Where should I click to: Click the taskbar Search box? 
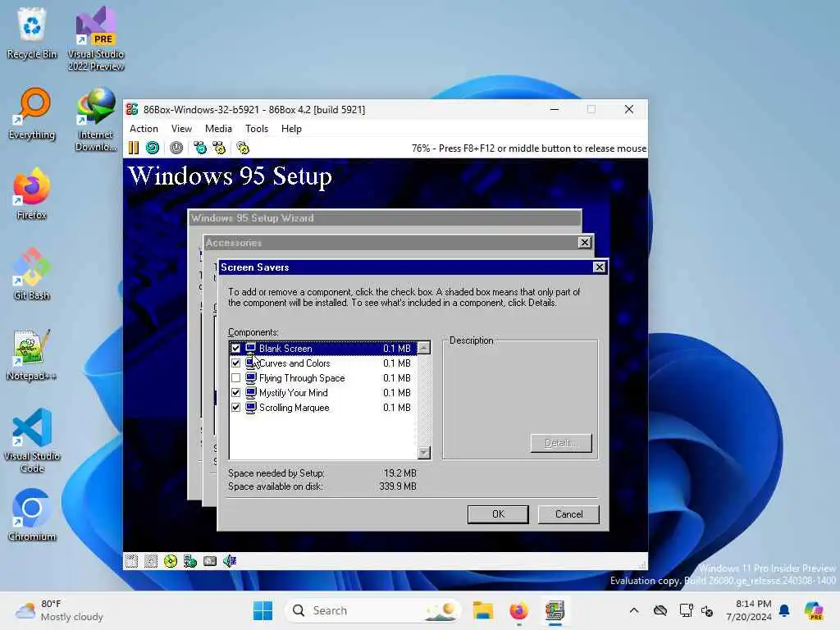(373, 610)
